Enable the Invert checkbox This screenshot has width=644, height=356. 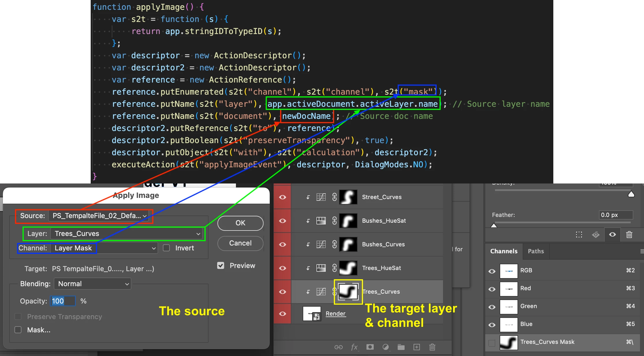pyautogui.click(x=166, y=248)
